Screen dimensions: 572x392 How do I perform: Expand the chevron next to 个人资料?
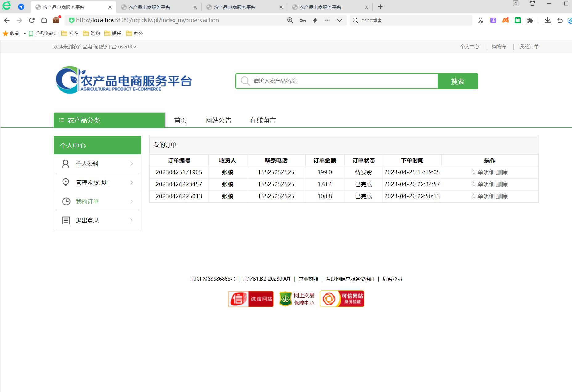[131, 164]
